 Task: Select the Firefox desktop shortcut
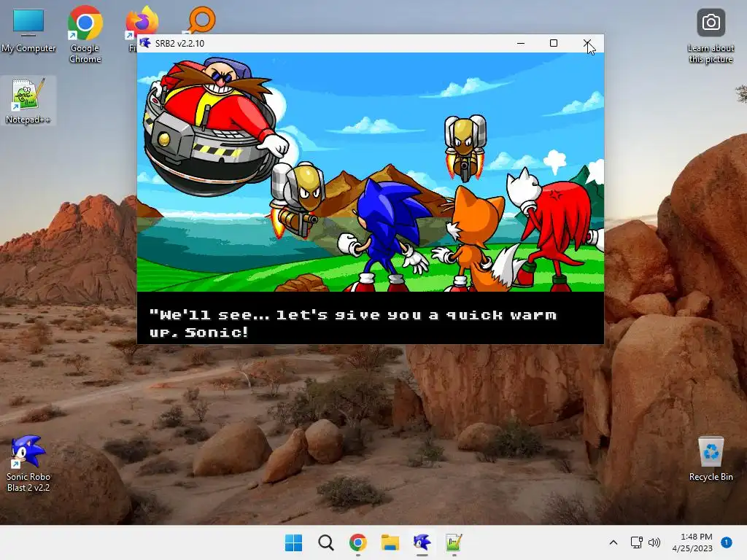pyautogui.click(x=141, y=23)
